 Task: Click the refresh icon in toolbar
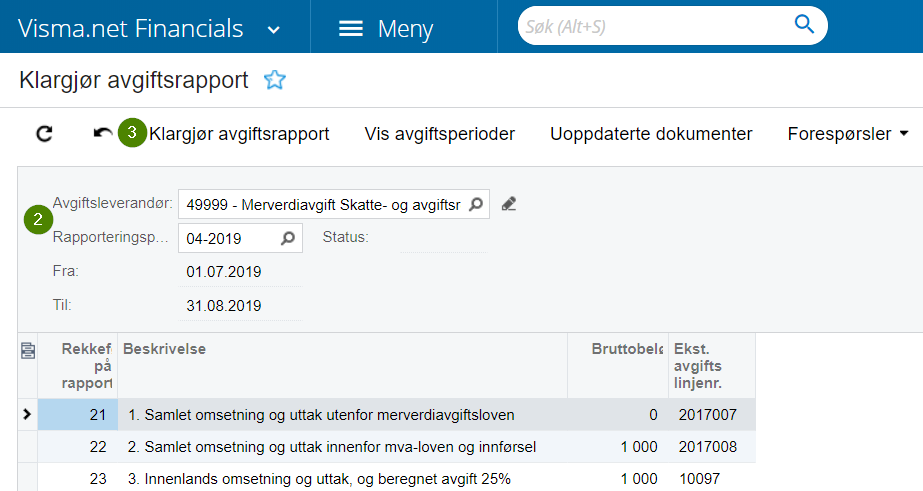tap(44, 134)
